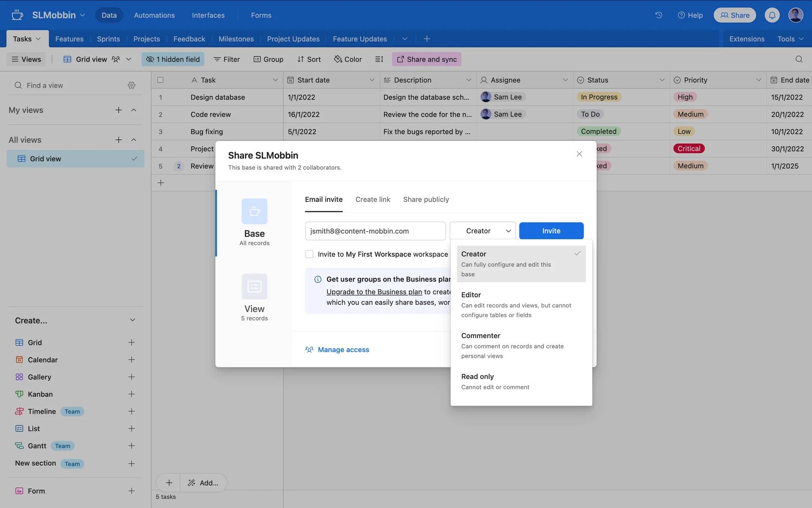Close the Share SLMobbin dialog
This screenshot has width=812, height=508.
579,154
